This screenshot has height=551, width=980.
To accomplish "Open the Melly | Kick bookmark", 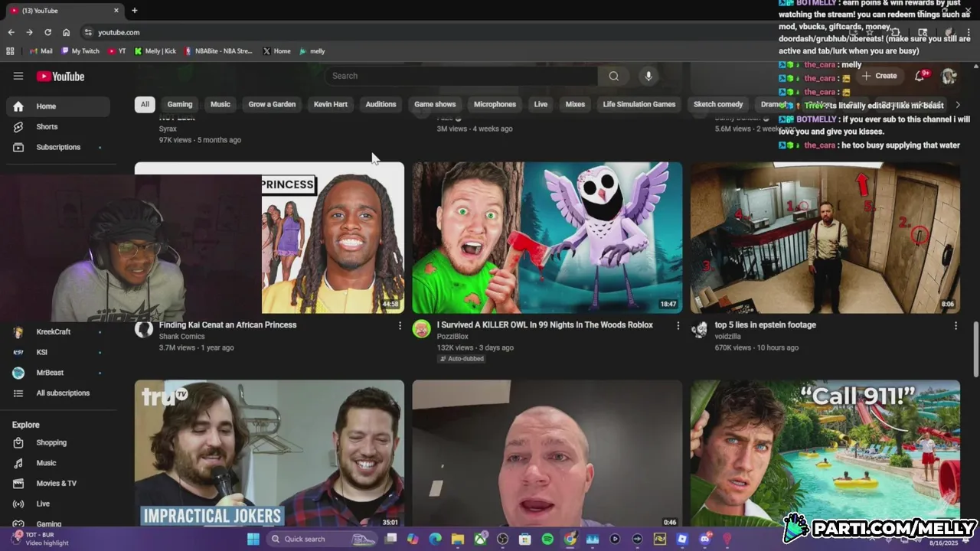I will pos(155,51).
